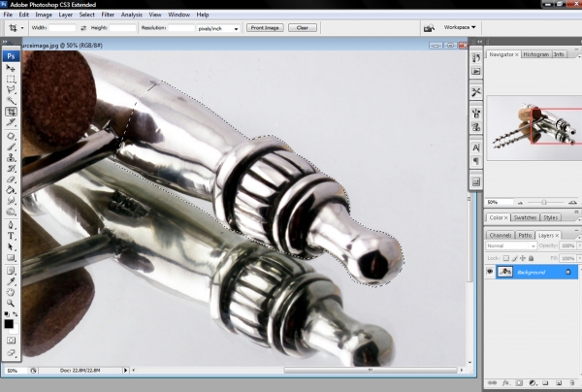Reset to default foreground and background colors
The image size is (582, 392).
pos(7,314)
